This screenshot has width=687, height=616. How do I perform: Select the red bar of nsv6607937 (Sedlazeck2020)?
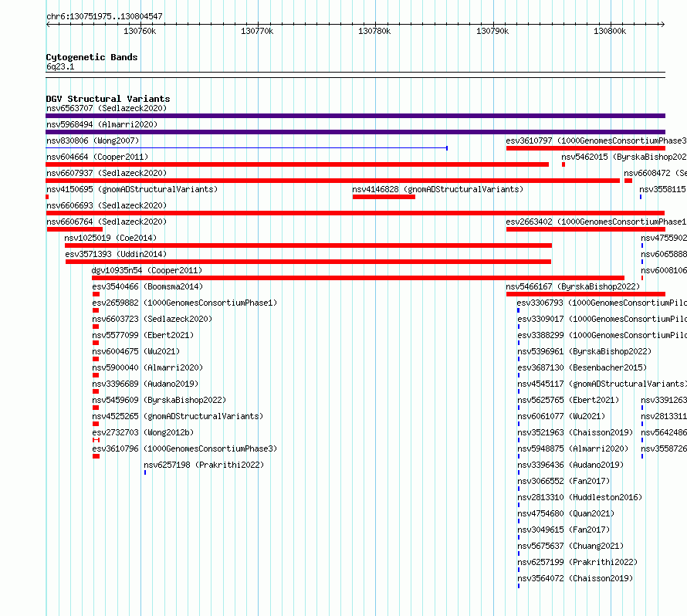coord(333,181)
